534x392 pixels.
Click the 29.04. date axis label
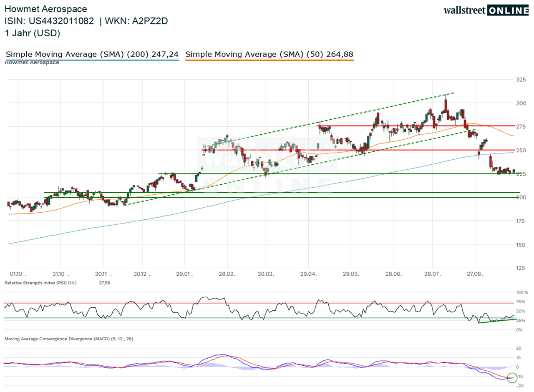pyautogui.click(x=308, y=274)
